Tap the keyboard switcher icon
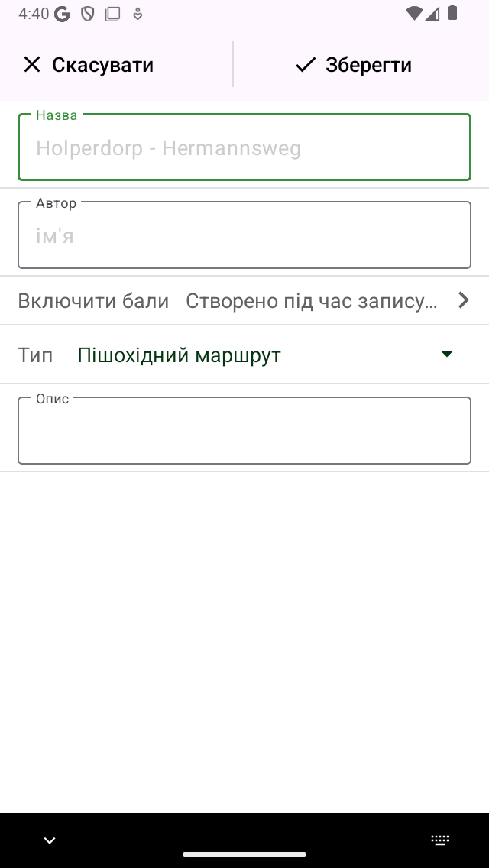 point(440,840)
